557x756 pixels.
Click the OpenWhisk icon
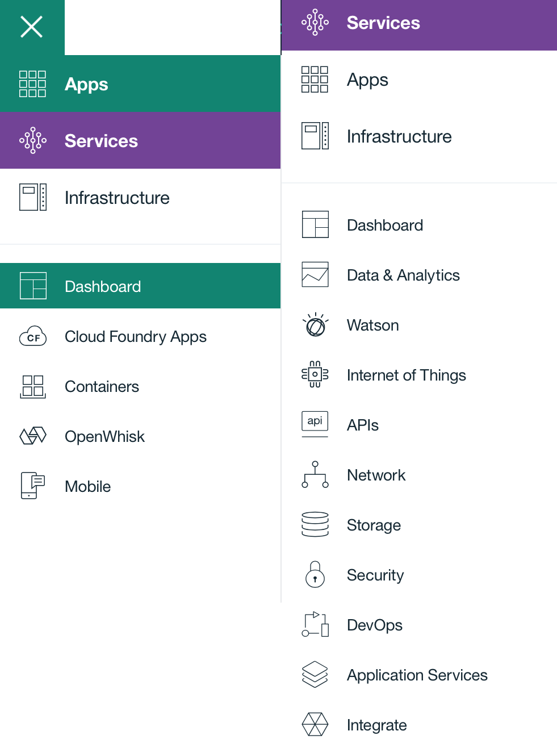pos(33,436)
